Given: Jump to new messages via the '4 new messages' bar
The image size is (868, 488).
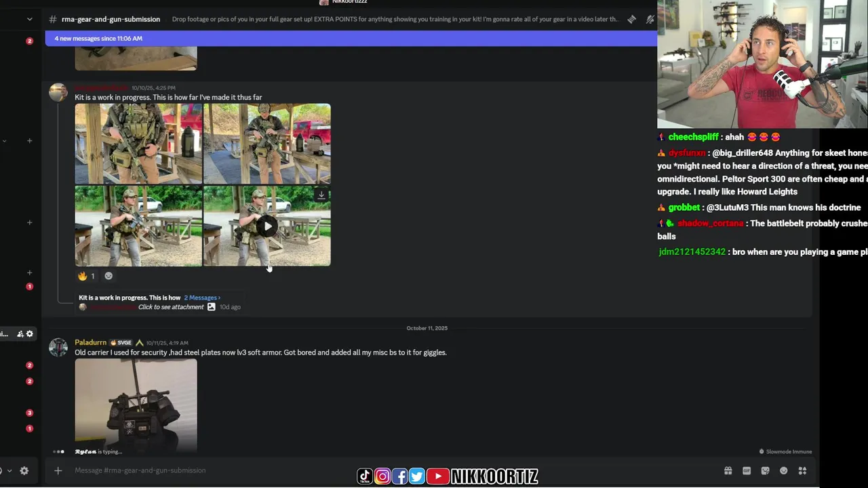Looking at the screenshot, I should pos(351,39).
